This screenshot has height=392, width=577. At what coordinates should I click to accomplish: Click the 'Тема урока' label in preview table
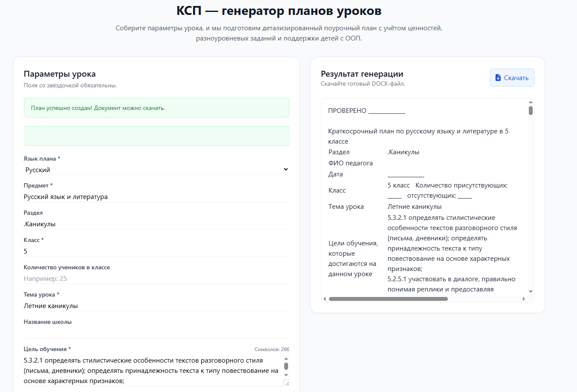tap(346, 207)
